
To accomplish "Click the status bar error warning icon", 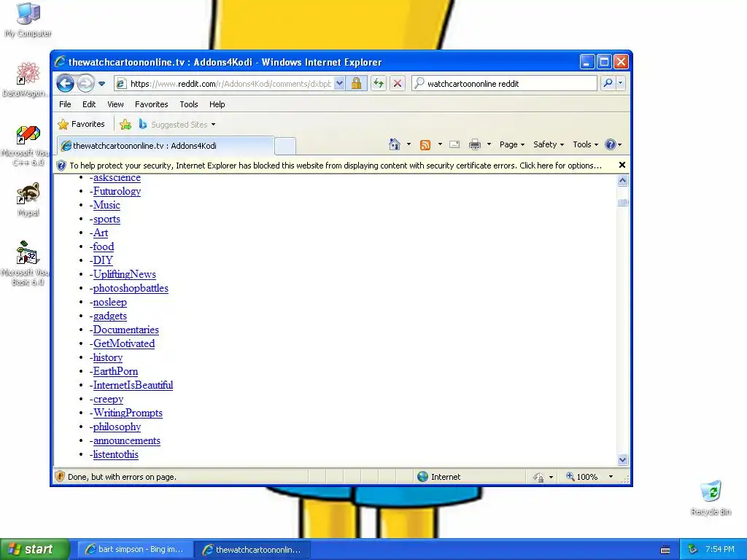I will point(60,476).
